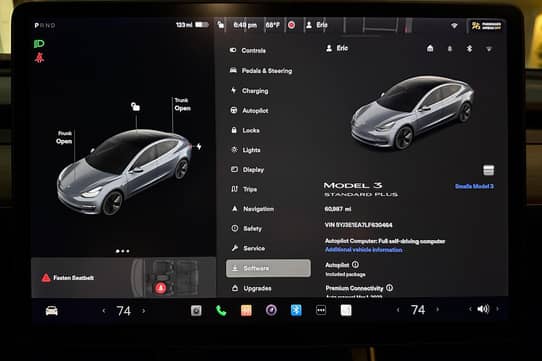Open the Eric profile in settings panel
This screenshot has height=361, width=542.
coord(337,48)
